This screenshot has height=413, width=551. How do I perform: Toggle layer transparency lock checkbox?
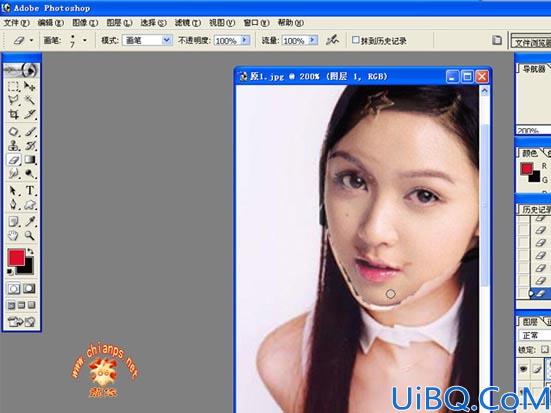[x=544, y=350]
